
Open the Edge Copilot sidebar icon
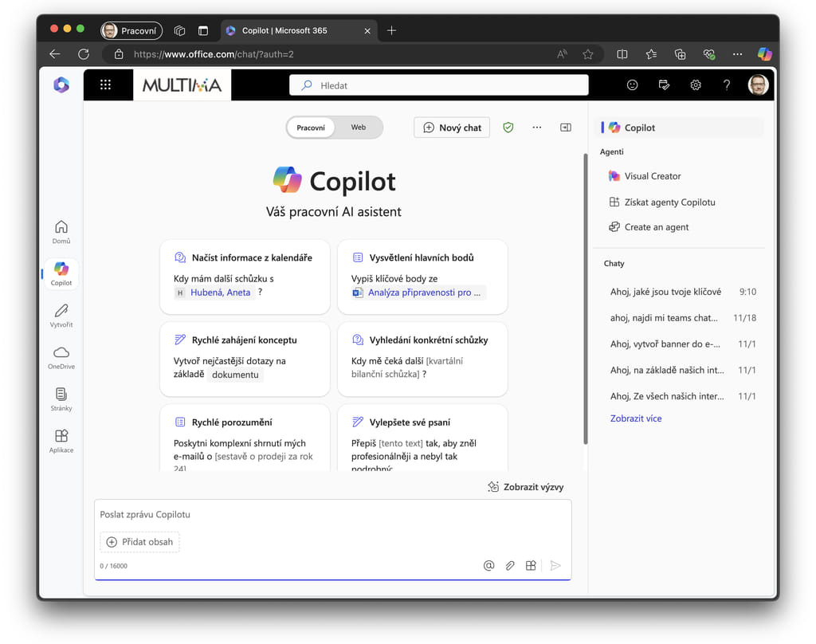click(764, 53)
